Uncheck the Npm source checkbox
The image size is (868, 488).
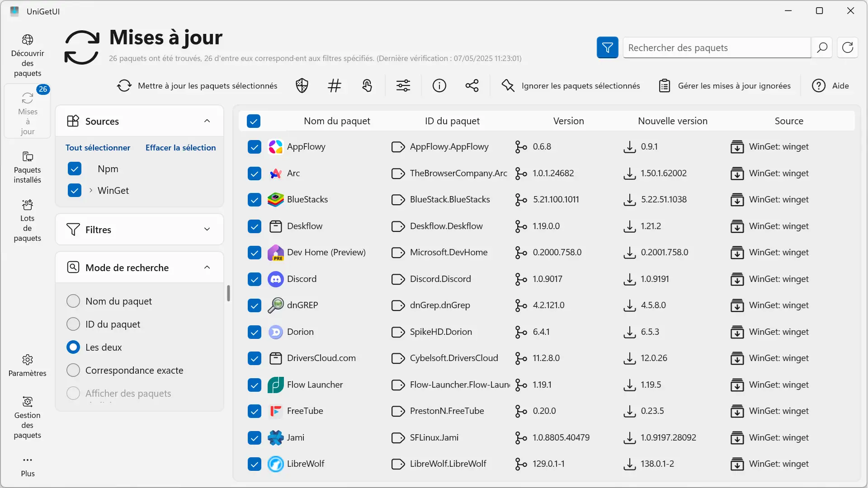[75, 169]
